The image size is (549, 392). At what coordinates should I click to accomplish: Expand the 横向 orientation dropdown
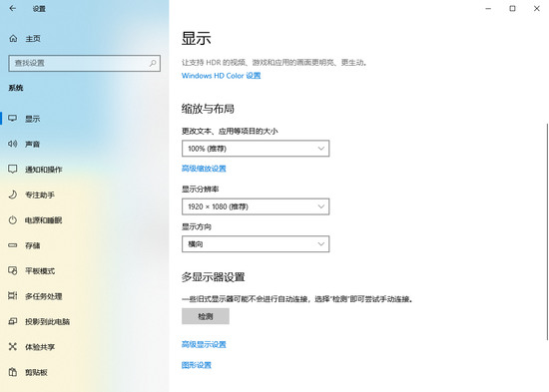(x=256, y=244)
